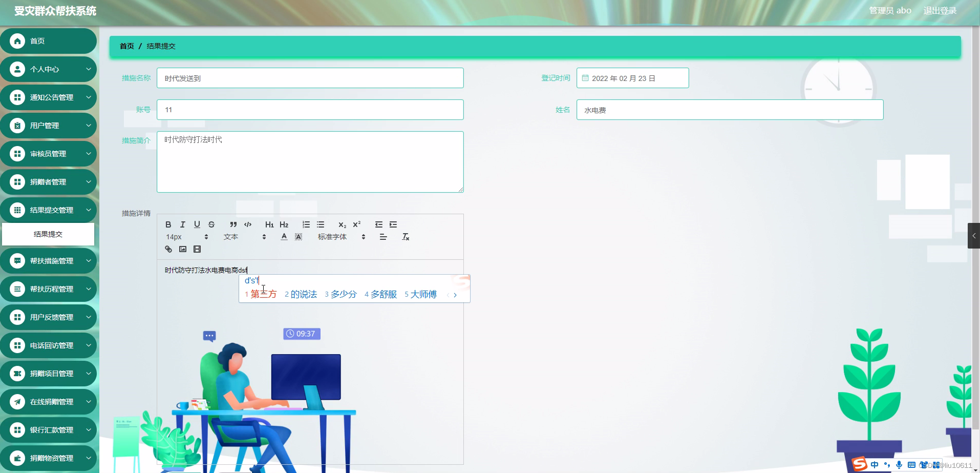Choose IME candidate 第三方
This screenshot has height=473, width=980.
(261, 294)
